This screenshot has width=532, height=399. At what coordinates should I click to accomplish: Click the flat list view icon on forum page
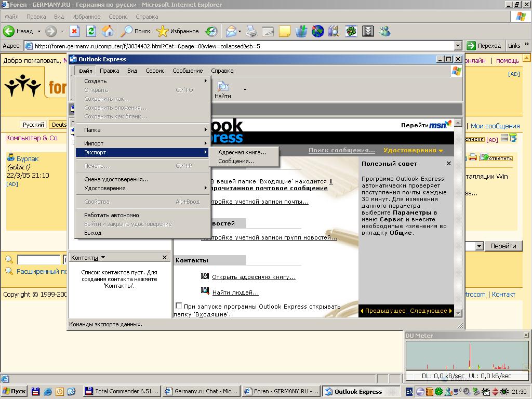pos(504,138)
